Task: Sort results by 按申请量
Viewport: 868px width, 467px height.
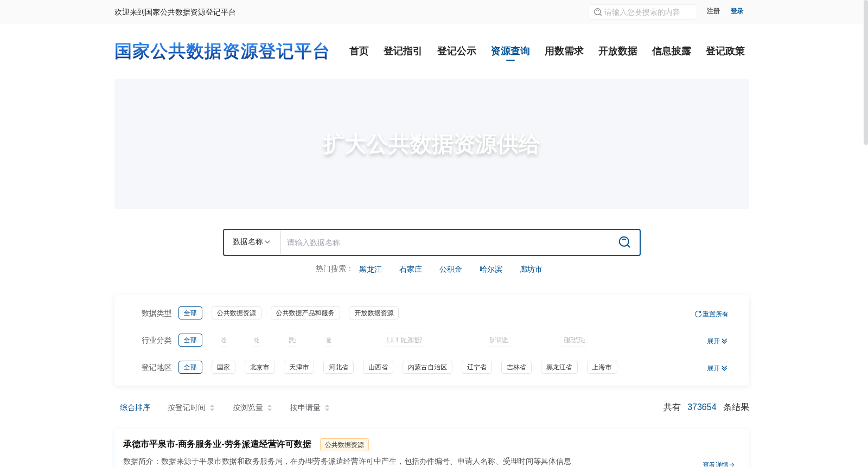Action: 310,408
